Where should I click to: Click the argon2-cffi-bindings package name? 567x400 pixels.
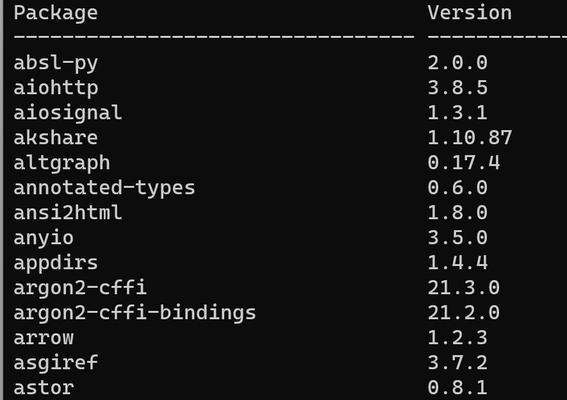point(135,313)
